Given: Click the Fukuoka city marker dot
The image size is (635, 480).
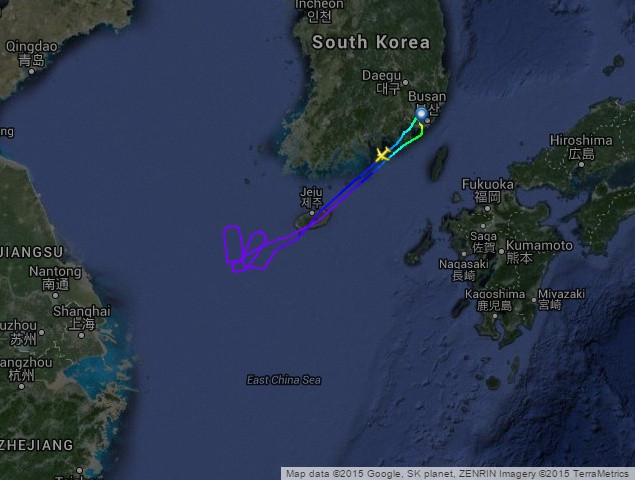Looking at the screenshot, I should (x=488, y=209).
